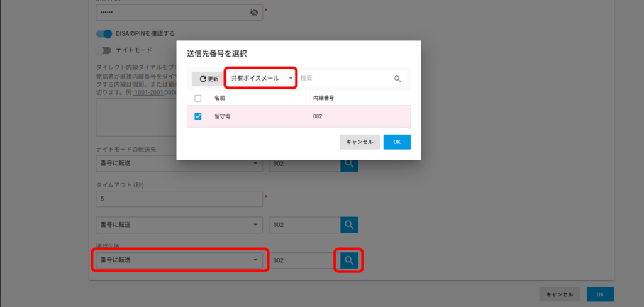
Task: Enable the ナイトモード switch
Action: click(104, 50)
